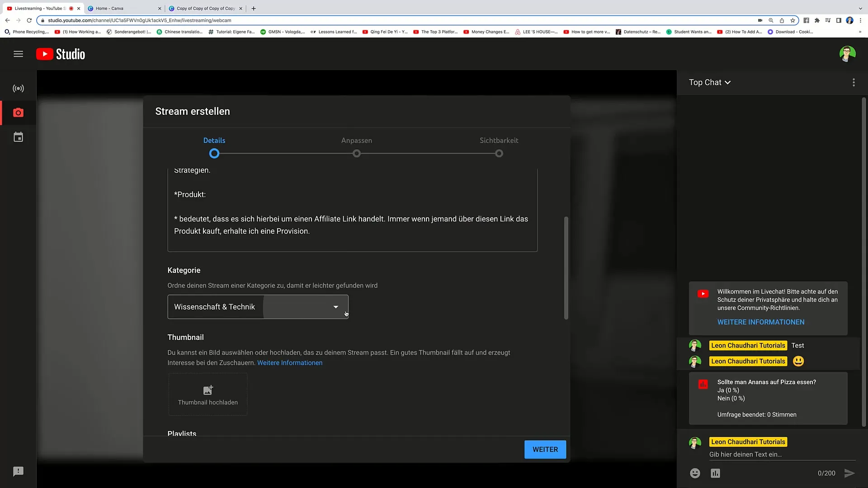
Task: Click the YouTube Studio home icon
Action: tap(60, 54)
